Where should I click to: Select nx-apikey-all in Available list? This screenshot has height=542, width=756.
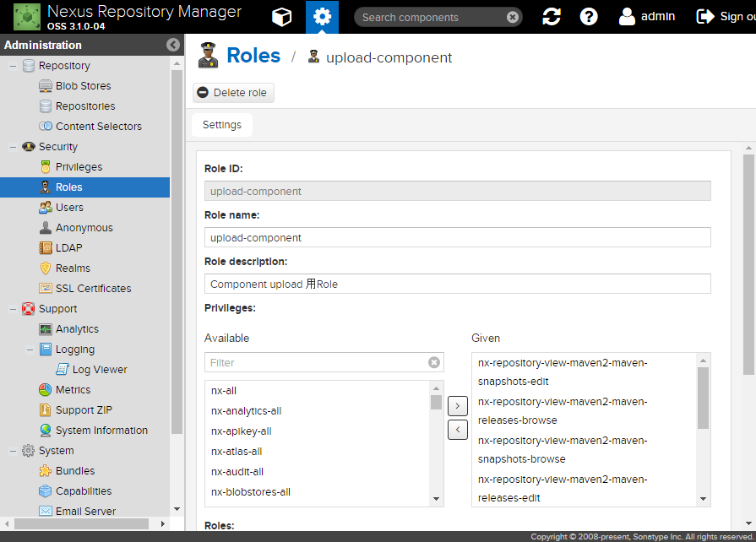317,431
